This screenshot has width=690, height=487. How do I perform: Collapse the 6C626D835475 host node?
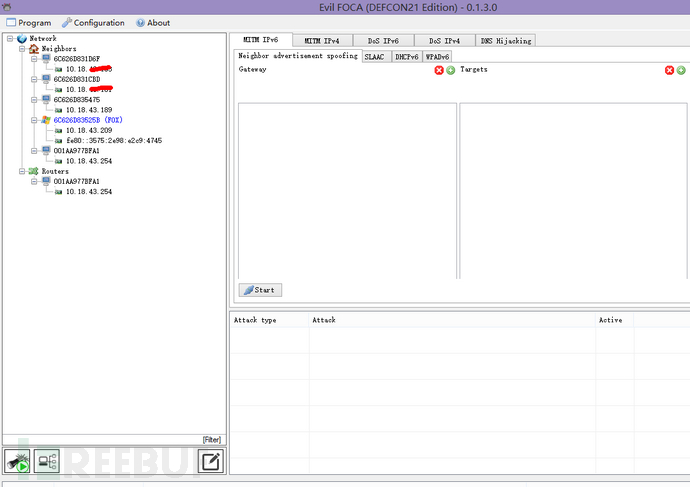[x=34, y=100]
